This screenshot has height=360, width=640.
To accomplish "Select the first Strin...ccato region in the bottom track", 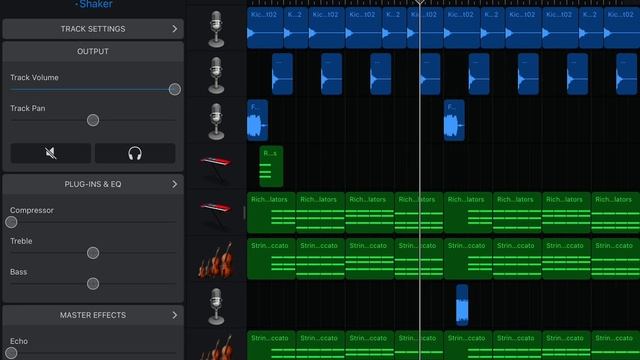I will (271, 345).
